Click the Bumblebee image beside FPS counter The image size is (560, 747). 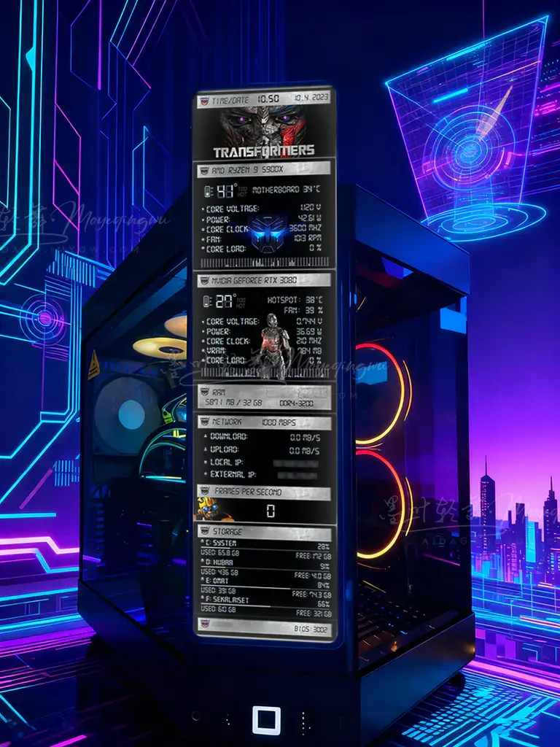coord(209,509)
